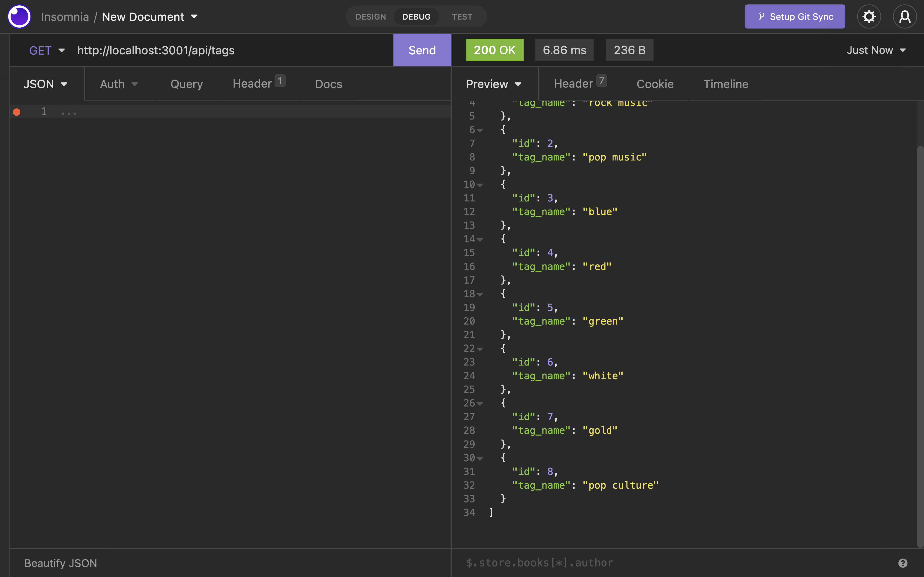Click the 200 OK status badge
924x577 pixels.
coord(494,50)
